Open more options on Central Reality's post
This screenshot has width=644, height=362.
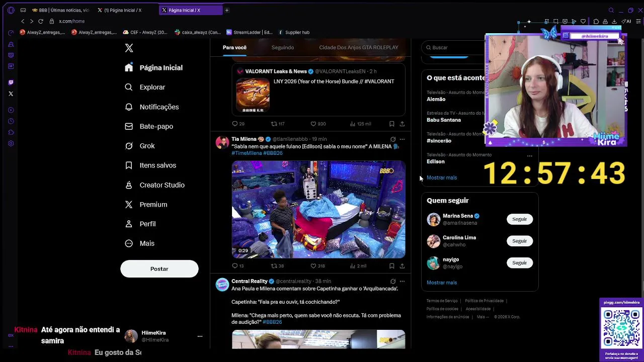[402, 282]
